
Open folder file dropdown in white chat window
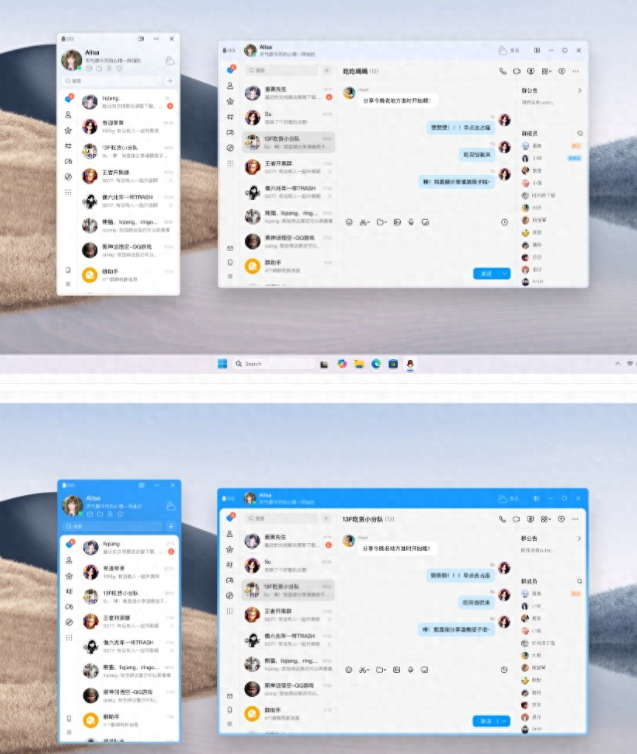point(382,222)
